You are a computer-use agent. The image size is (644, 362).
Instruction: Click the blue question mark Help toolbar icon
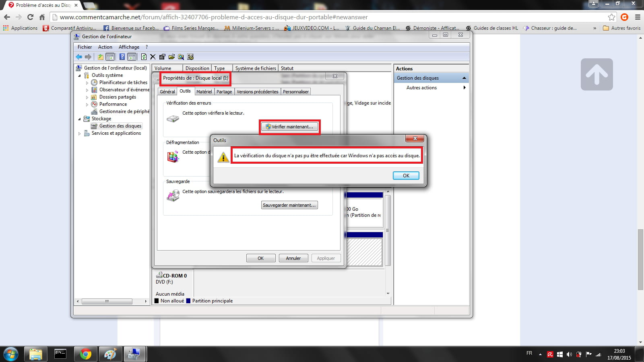tap(122, 57)
